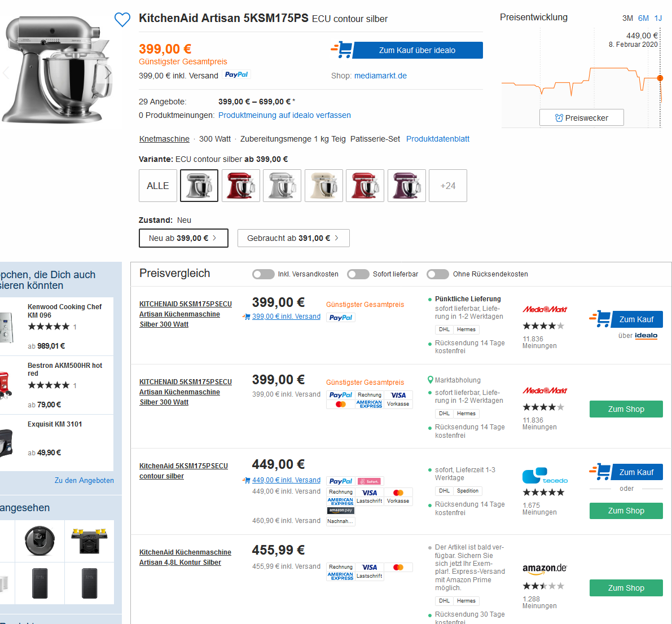Turn on Ohne Rücksendekosten toggle

click(x=438, y=274)
